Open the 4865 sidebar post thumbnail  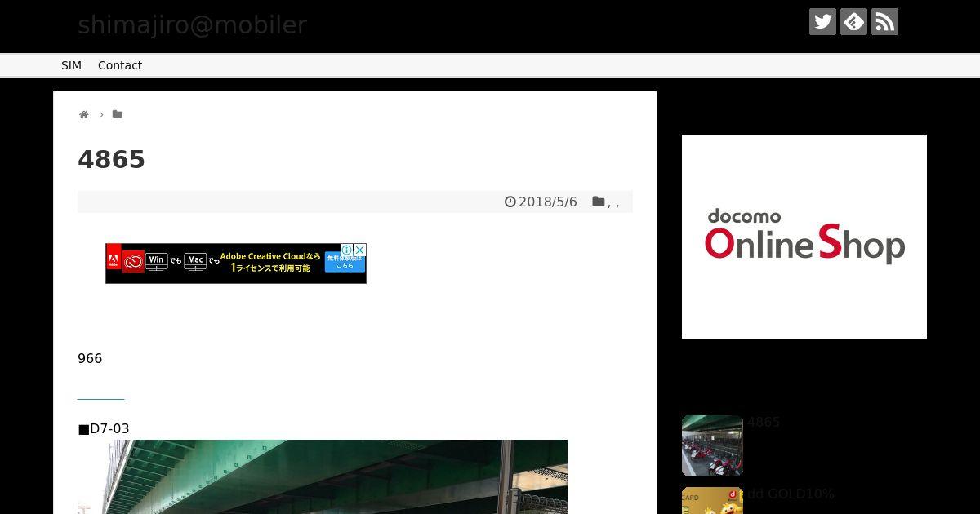712,445
